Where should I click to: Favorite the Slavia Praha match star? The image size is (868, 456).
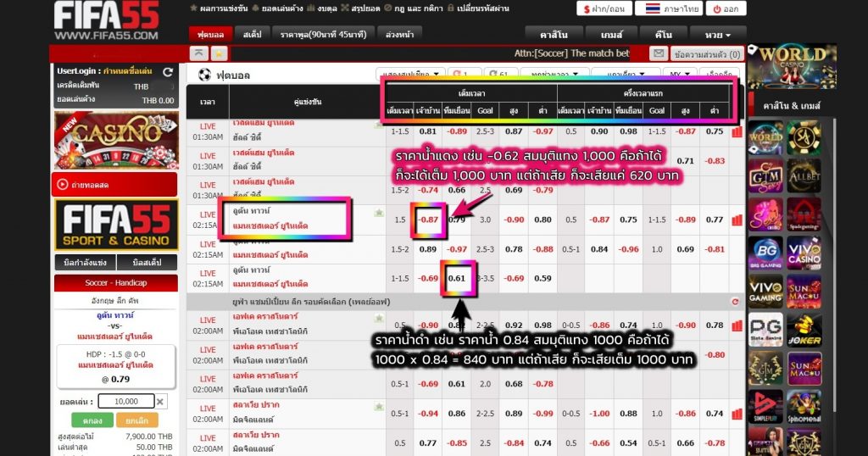(x=379, y=407)
